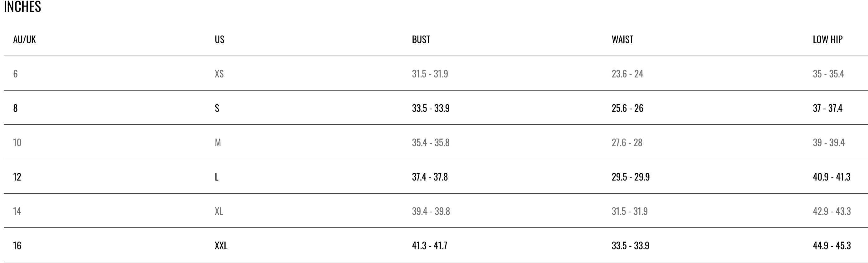Viewport: 868px width, 263px height.
Task: Click waist measurement 23.6 - 24
Action: point(627,74)
